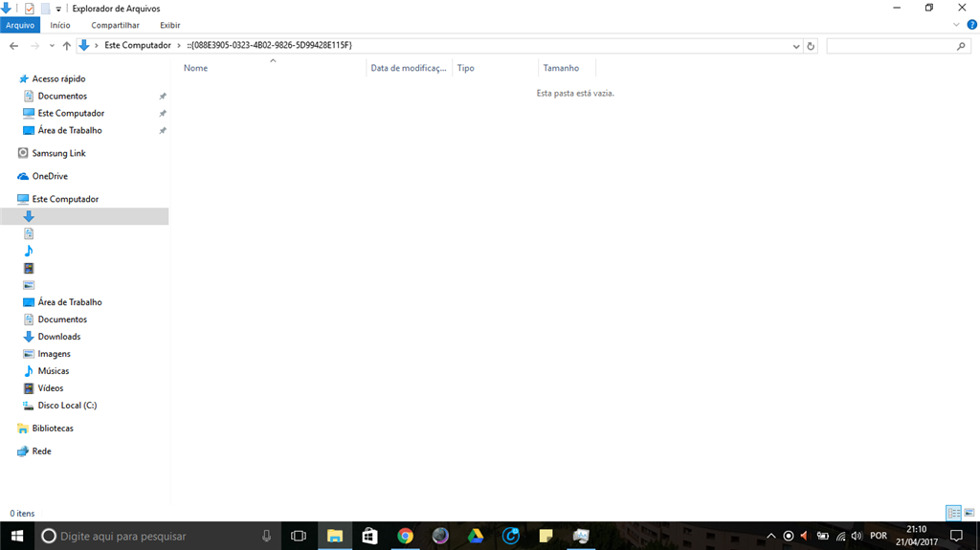Open Microsoft Store from taskbar
Viewport: 980px width, 550px height.
click(370, 536)
